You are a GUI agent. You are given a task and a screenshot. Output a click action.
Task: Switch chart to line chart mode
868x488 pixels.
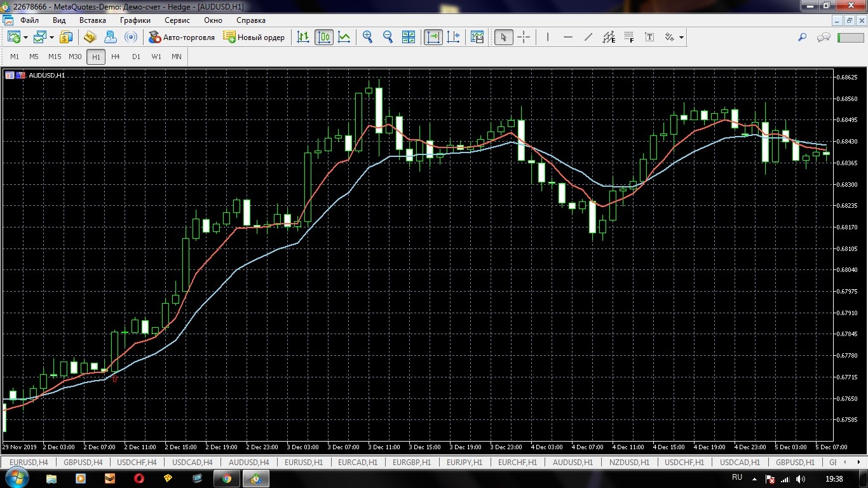click(344, 37)
